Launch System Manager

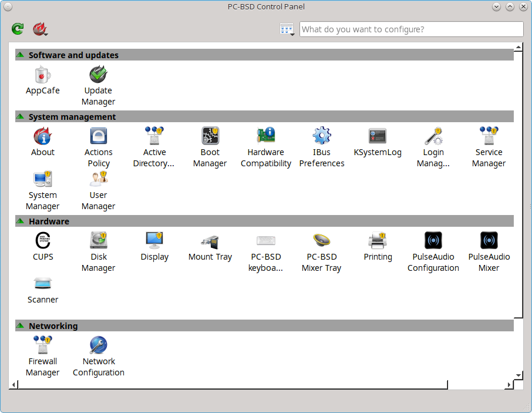click(42, 191)
